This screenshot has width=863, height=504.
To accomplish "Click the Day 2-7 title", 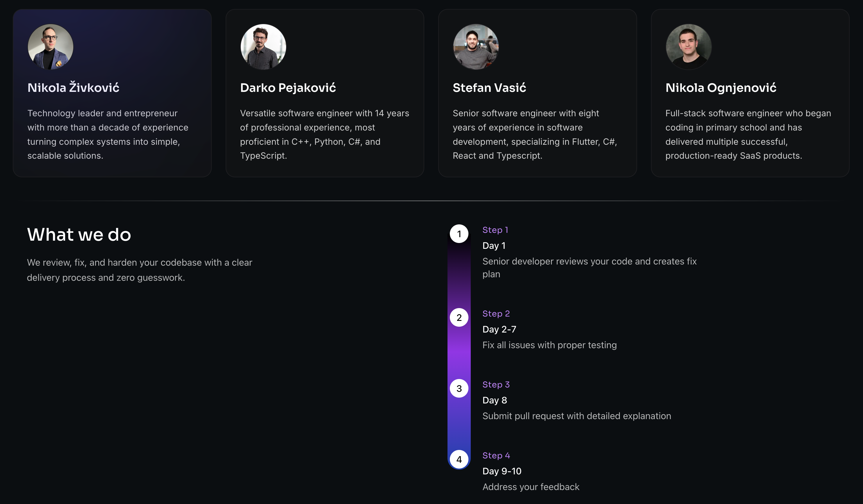I will tap(499, 329).
